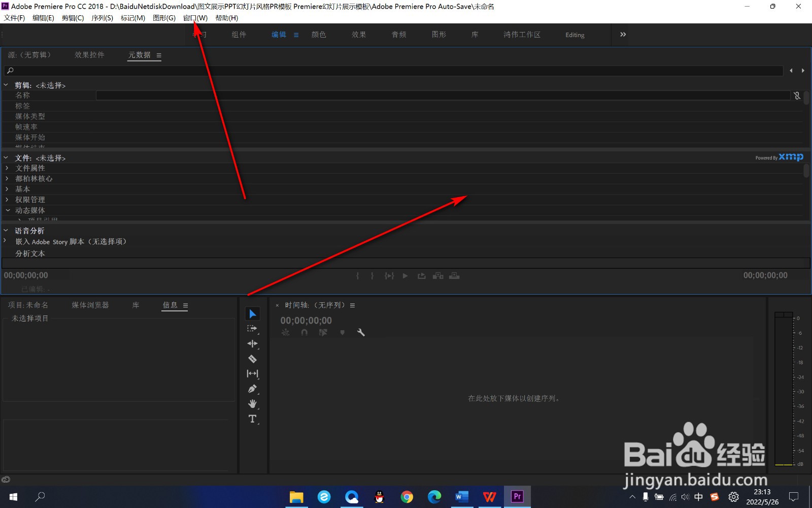Screen dimensions: 812x508
Task: Click the search magnifier in metadata panel
Action: [x=10, y=71]
